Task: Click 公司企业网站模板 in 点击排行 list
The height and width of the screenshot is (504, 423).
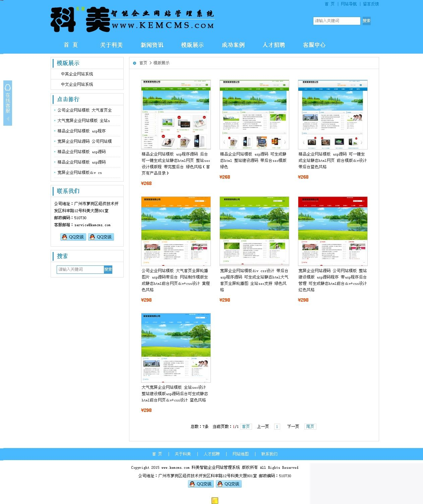Action: click(84, 110)
